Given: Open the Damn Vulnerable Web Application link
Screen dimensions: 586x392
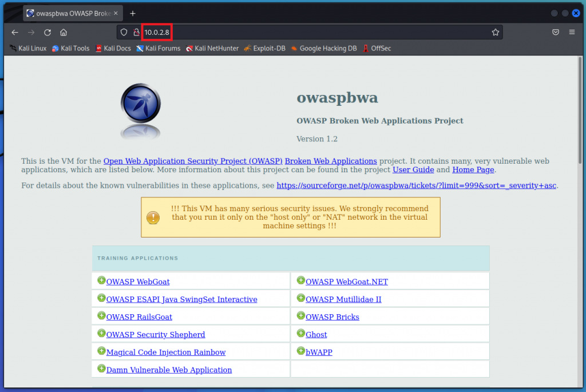Looking at the screenshot, I should tap(169, 370).
